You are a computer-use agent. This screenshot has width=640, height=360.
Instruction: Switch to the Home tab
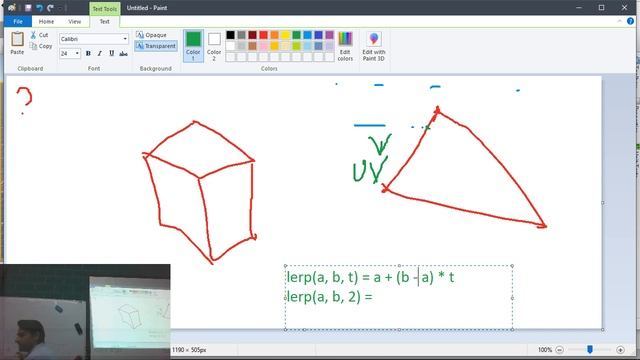click(x=46, y=22)
